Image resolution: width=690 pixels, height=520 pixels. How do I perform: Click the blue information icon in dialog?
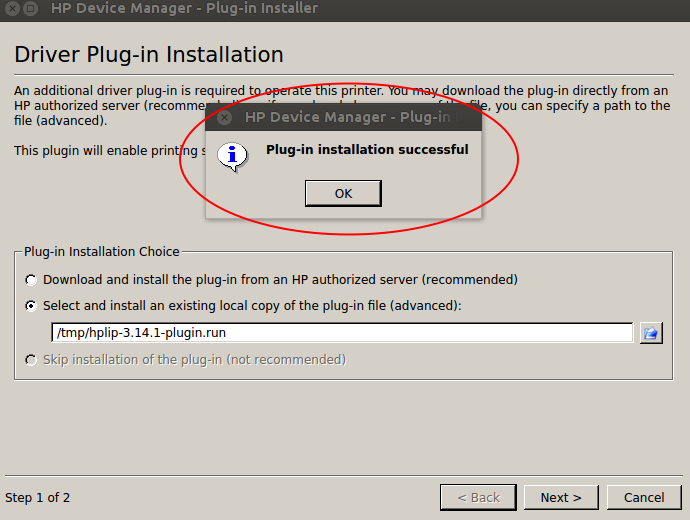point(232,157)
